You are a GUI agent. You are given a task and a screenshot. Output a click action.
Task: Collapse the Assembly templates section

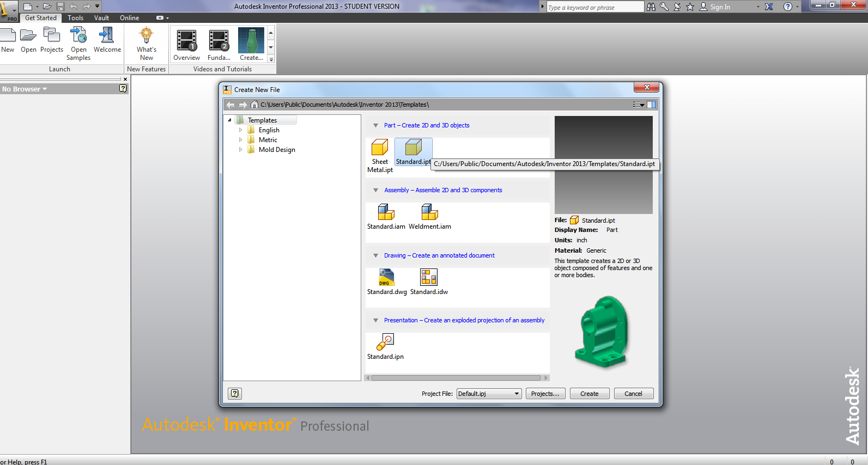coord(375,190)
